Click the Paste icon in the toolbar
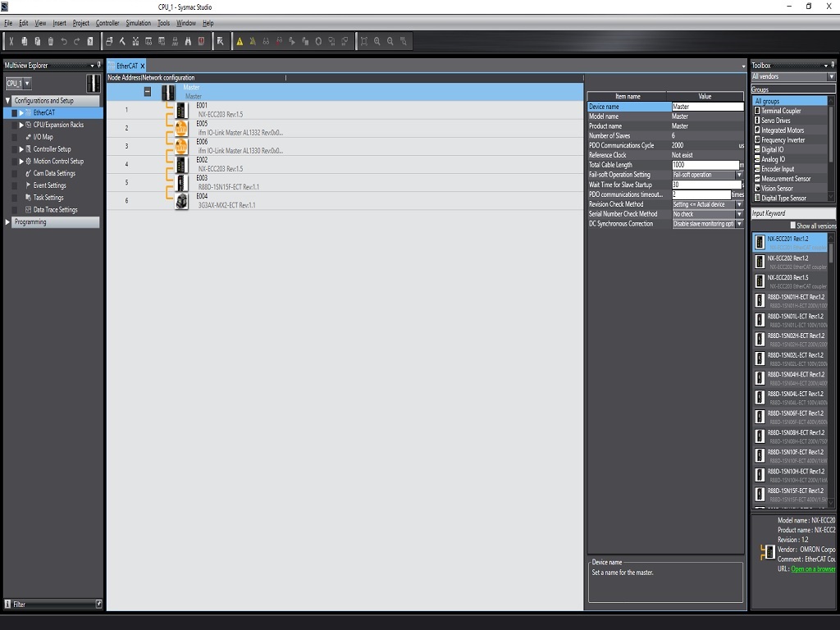Viewport: 840px width, 630px height. pos(38,41)
